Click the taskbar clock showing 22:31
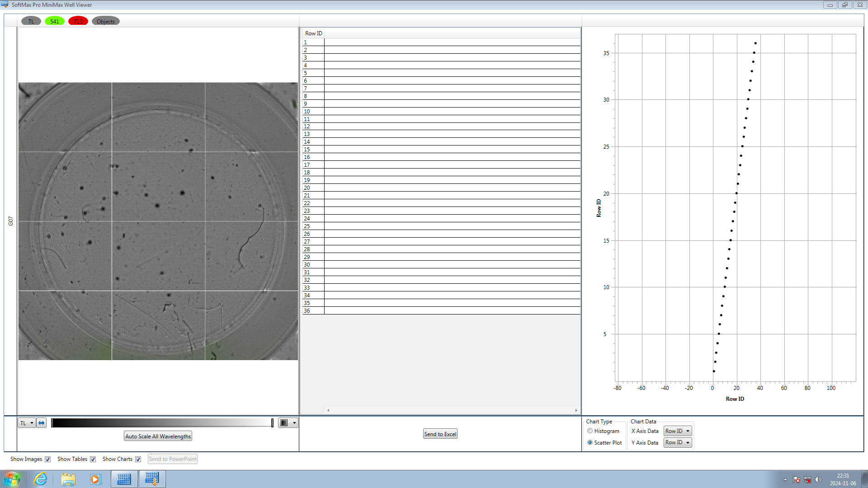 (x=843, y=479)
